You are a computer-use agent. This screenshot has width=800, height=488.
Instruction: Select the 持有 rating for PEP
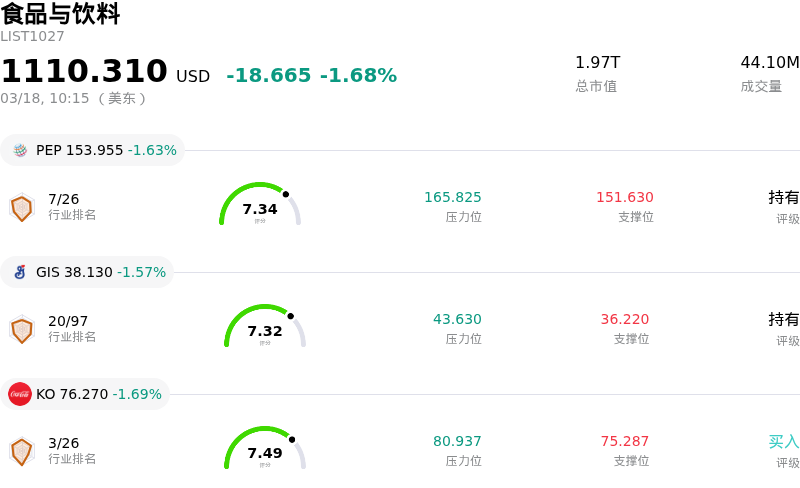(x=784, y=197)
